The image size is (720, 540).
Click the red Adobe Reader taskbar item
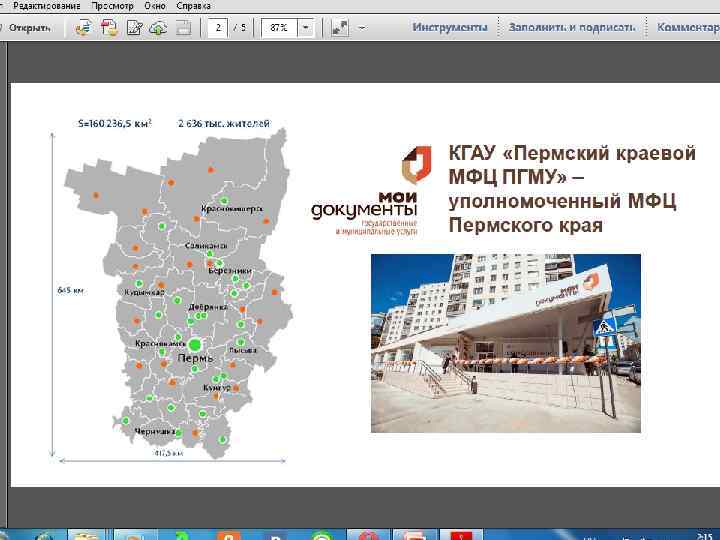[x=461, y=535]
